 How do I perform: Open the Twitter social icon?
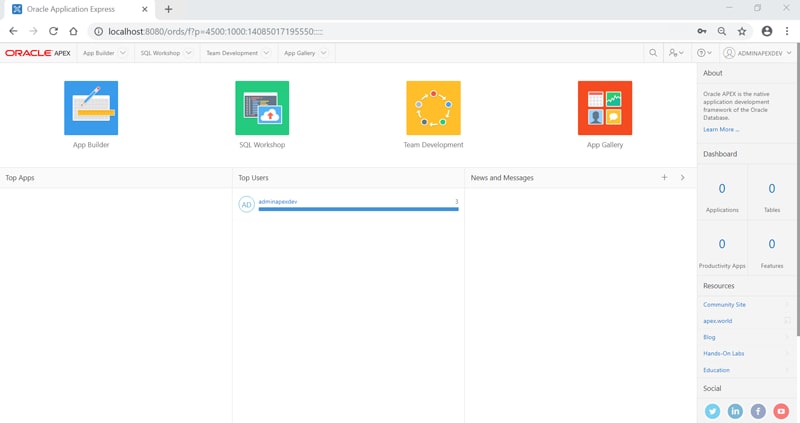(712, 411)
